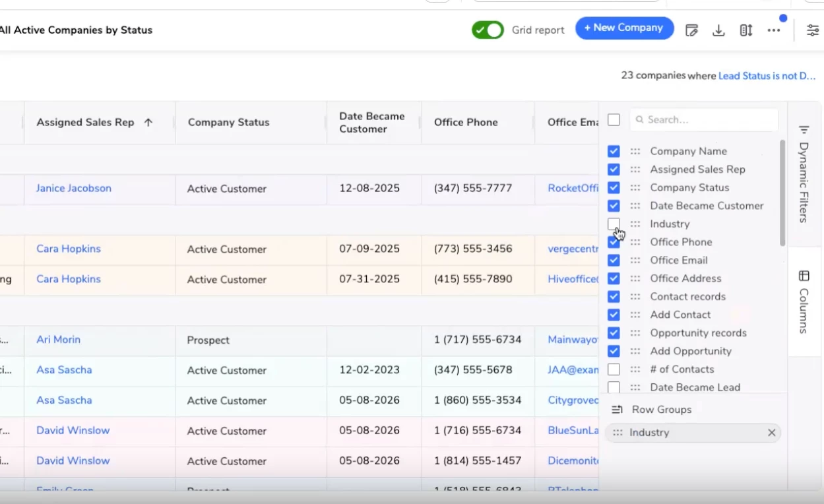This screenshot has height=504, width=824.
Task: Open the column layout toolbar icon
Action: [746, 30]
